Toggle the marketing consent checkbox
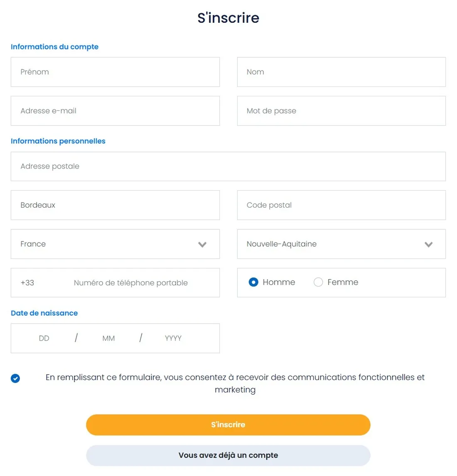Viewport: 457px width, 476px height. coord(15,378)
